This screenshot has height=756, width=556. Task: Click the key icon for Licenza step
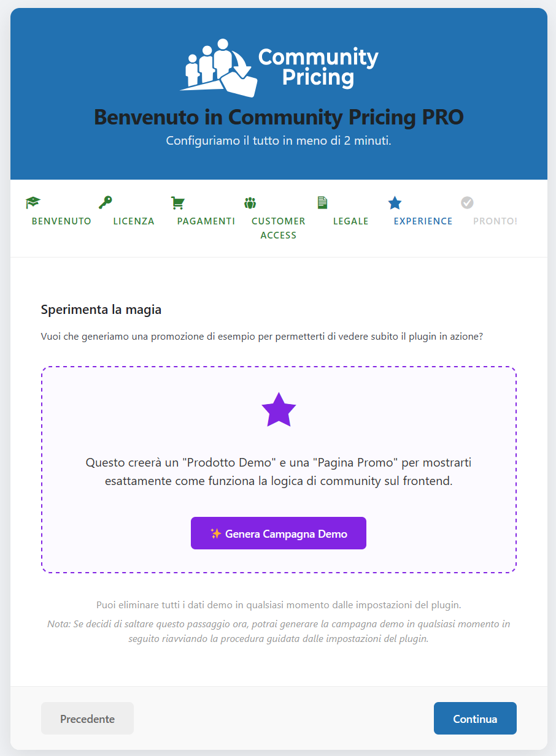[x=105, y=202]
